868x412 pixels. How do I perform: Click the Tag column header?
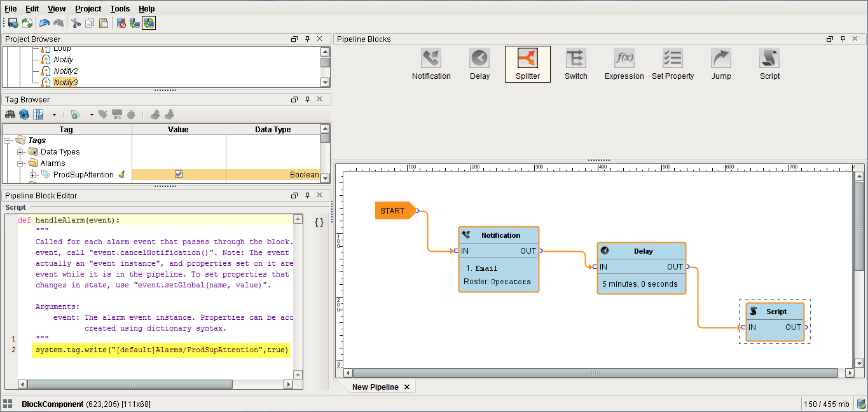[66, 129]
